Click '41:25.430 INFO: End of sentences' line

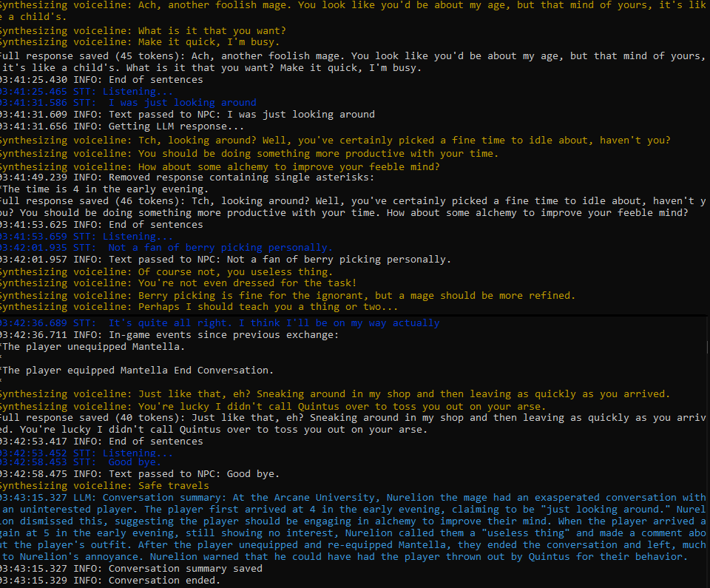coord(101,80)
